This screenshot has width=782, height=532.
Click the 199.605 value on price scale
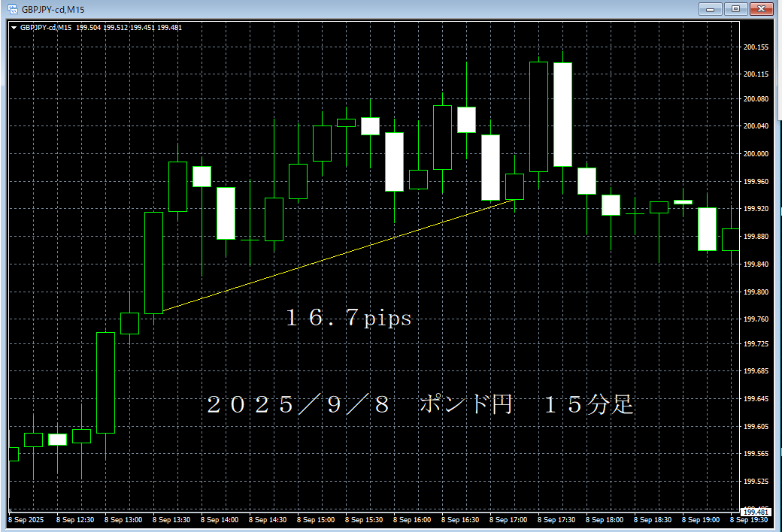[x=756, y=426]
